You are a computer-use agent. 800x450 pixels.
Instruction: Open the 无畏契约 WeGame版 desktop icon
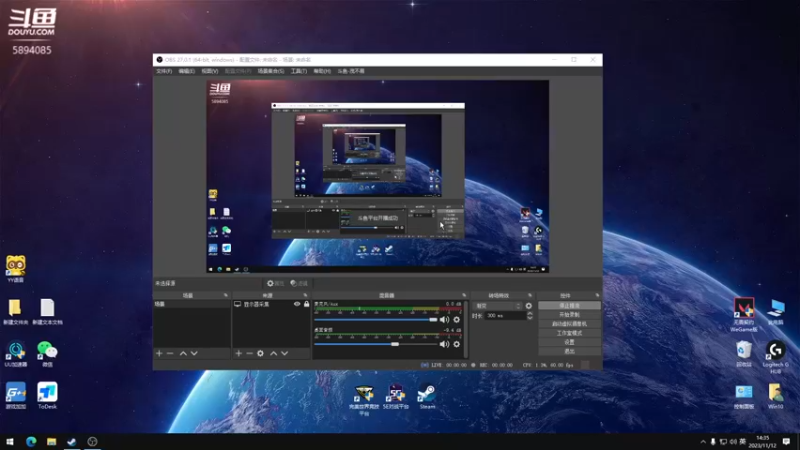coord(744,315)
